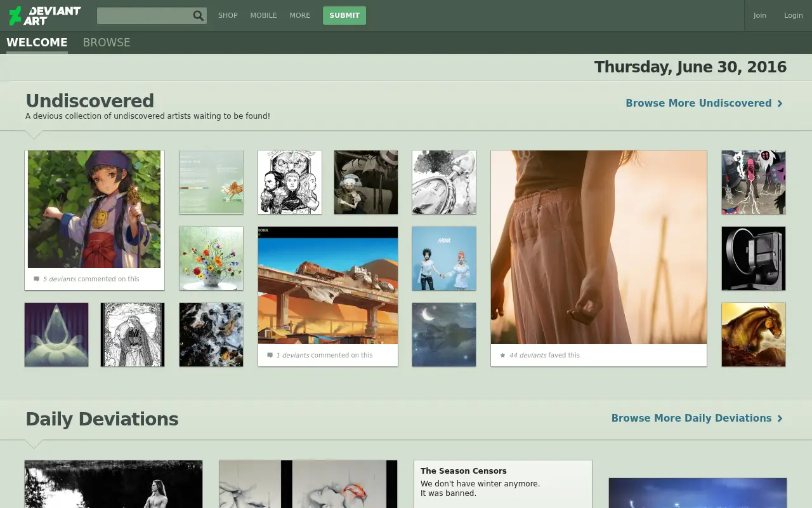Click the 'We don't have winter anymore.' text
This screenshot has height=508, width=812.
tap(480, 484)
